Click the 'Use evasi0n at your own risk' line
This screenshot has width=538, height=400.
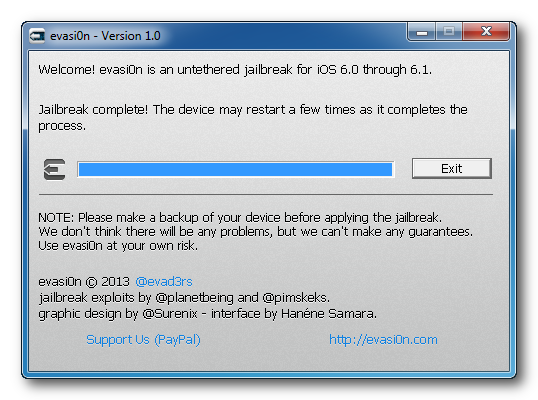pyautogui.click(x=118, y=246)
